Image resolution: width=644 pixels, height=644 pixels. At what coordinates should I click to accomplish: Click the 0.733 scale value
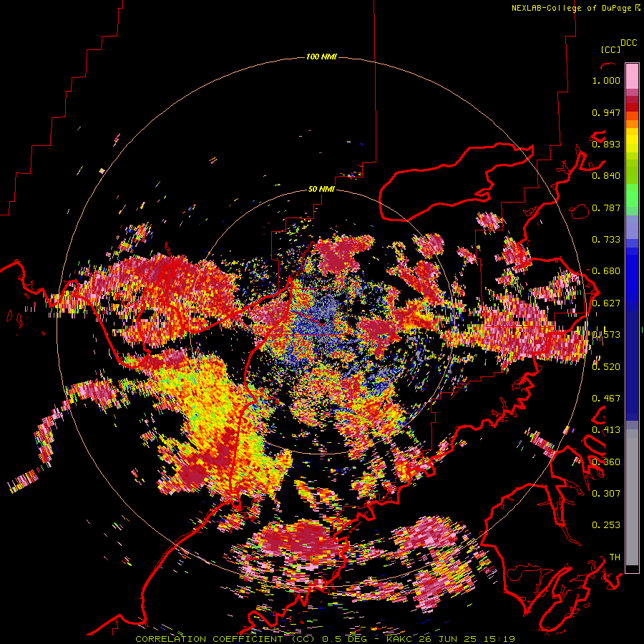click(x=606, y=240)
